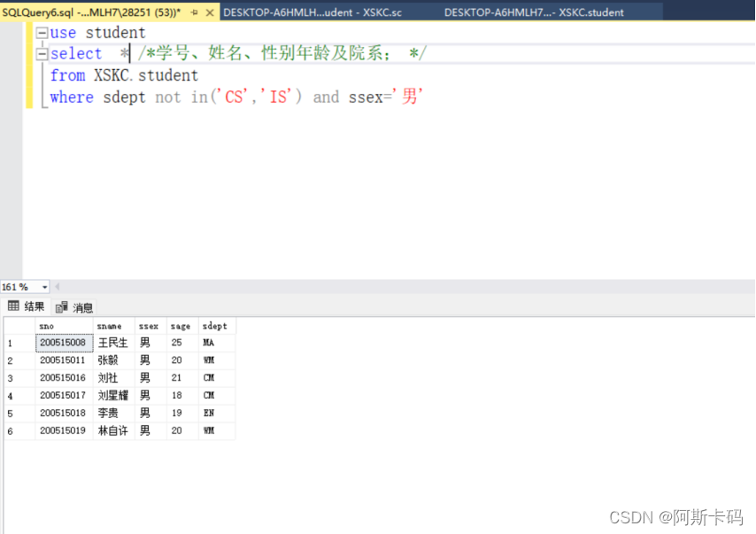Select cell 200515011 in results
The height and width of the screenshot is (534, 756).
click(64, 360)
